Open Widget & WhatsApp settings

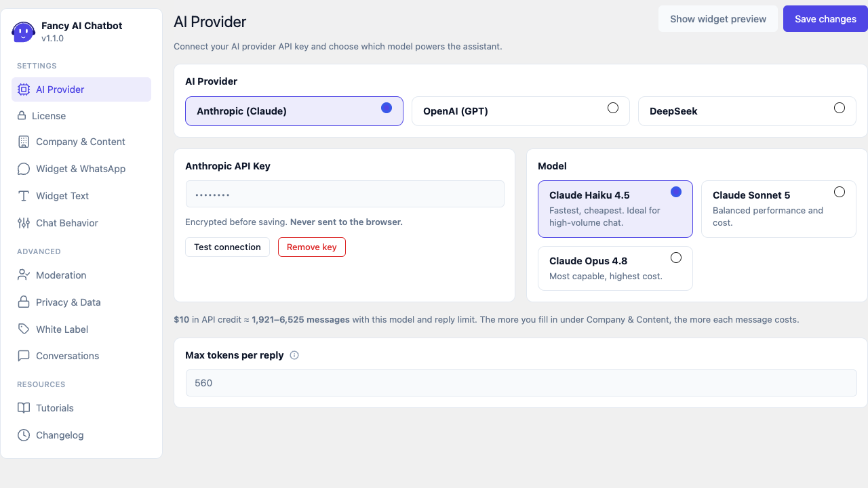81,169
